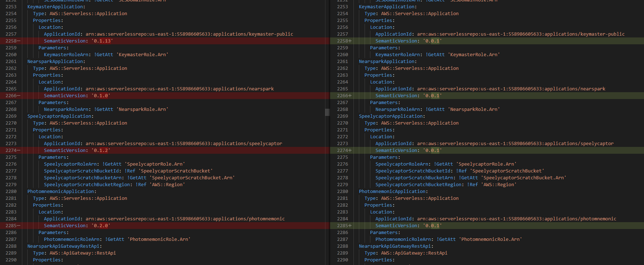The image size is (644, 265).
Task: Click the applications/nearspark ARN in right pane
Action: coord(511,89)
